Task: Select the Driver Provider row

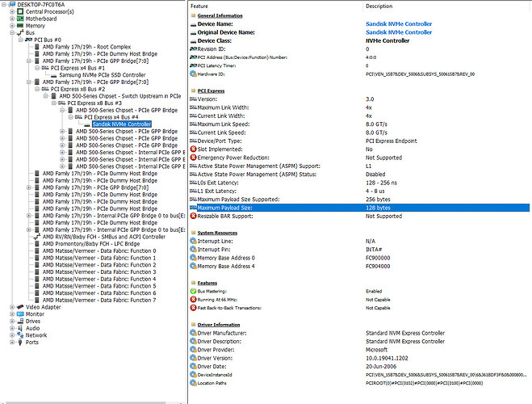Action: tap(359, 350)
